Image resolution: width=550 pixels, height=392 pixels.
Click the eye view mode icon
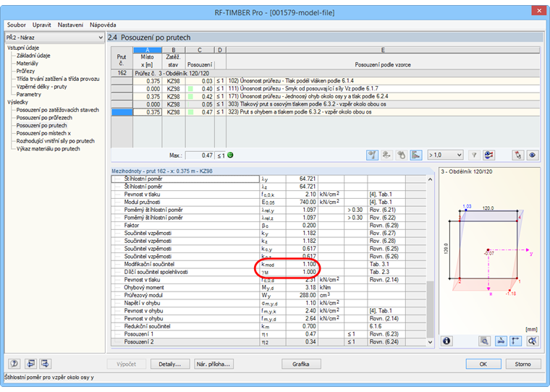[533, 155]
